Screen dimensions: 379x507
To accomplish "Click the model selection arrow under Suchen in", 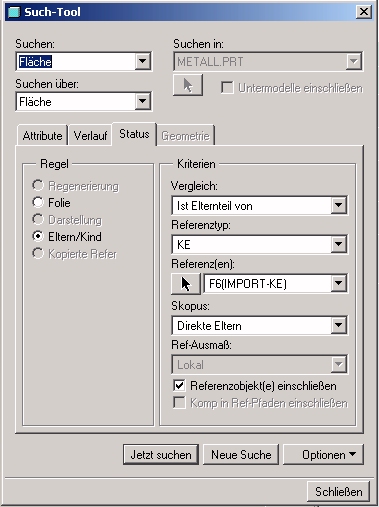I will pos(188,85).
